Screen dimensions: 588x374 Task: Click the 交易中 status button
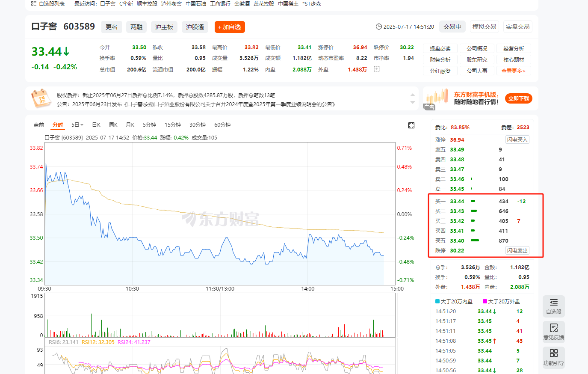pos(452,27)
